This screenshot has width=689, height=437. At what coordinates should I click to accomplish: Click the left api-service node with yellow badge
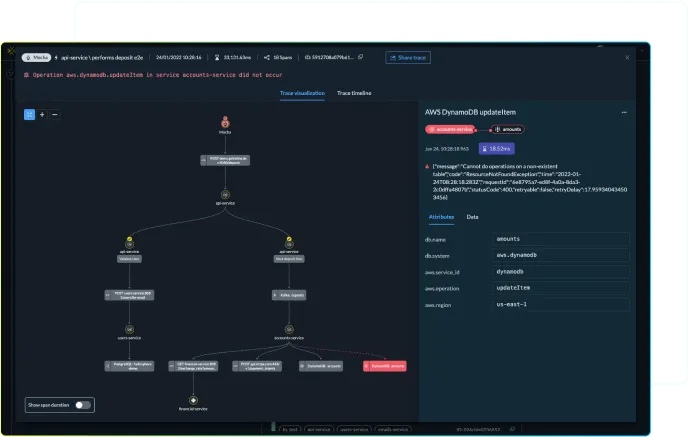coord(129,243)
